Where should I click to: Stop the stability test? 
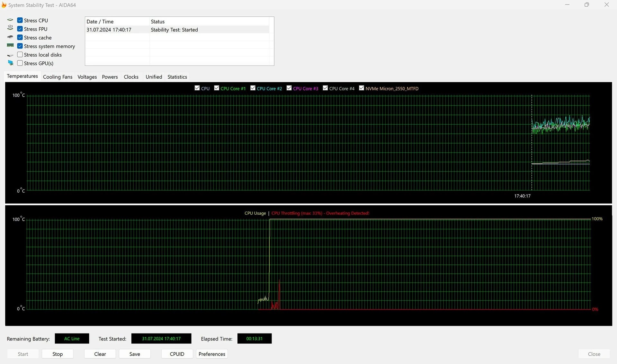pos(58,354)
